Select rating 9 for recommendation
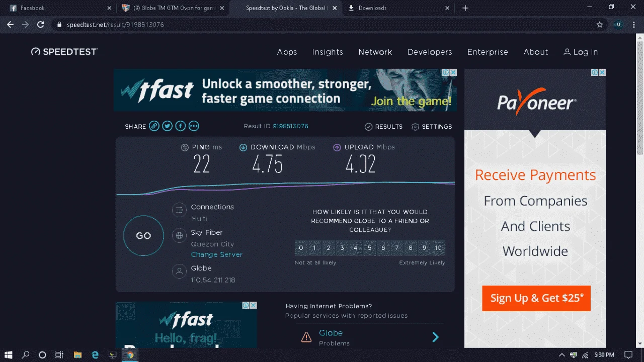This screenshot has height=362, width=644. pyautogui.click(x=424, y=248)
